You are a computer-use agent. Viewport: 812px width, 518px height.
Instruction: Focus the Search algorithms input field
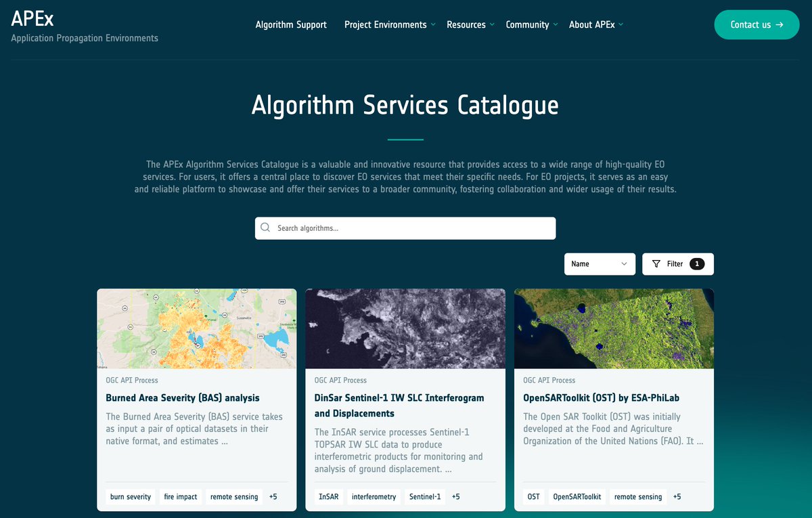tap(413, 228)
